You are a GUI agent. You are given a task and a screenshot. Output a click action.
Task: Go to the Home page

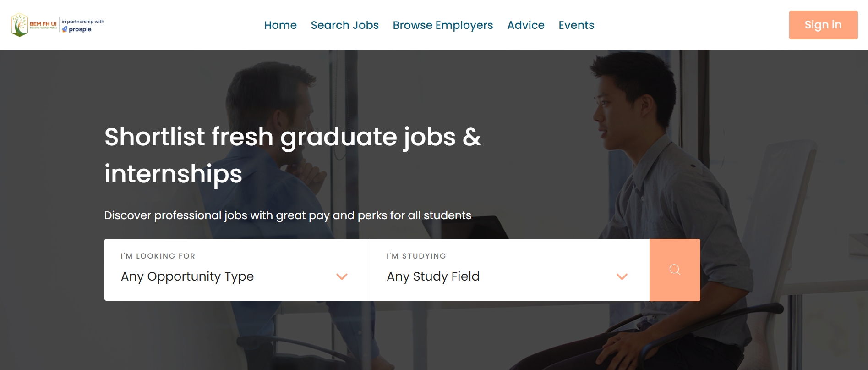[x=280, y=25]
